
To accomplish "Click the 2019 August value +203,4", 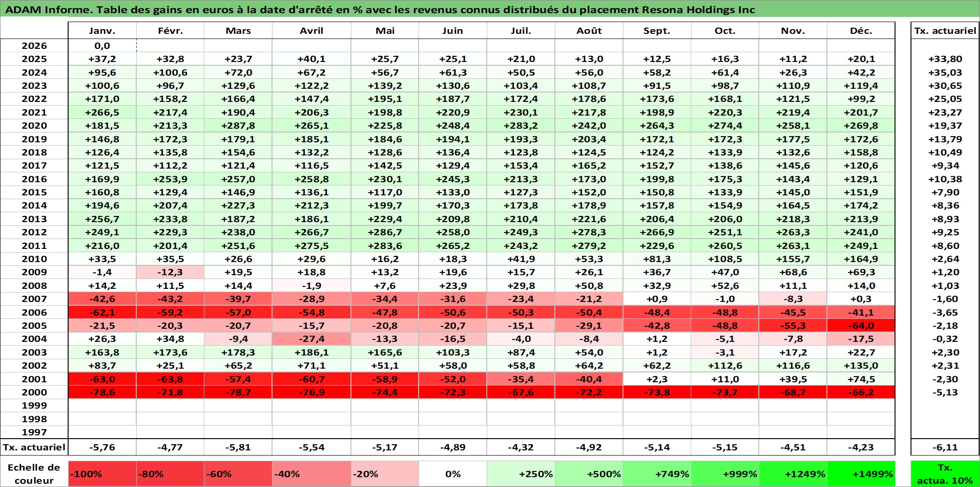I will click(x=589, y=139).
